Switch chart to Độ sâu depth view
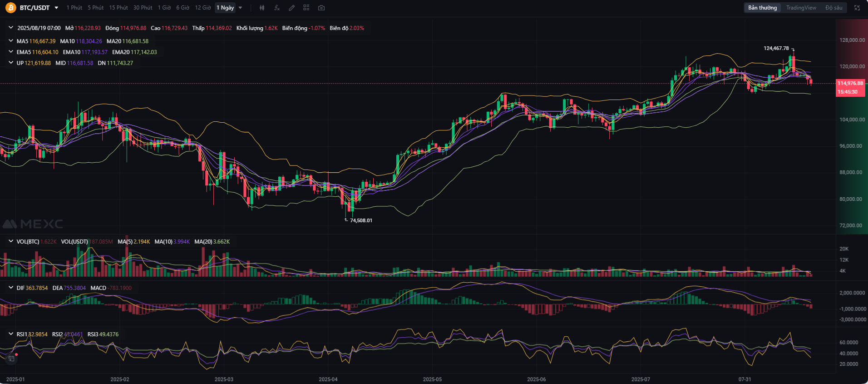 [x=834, y=8]
